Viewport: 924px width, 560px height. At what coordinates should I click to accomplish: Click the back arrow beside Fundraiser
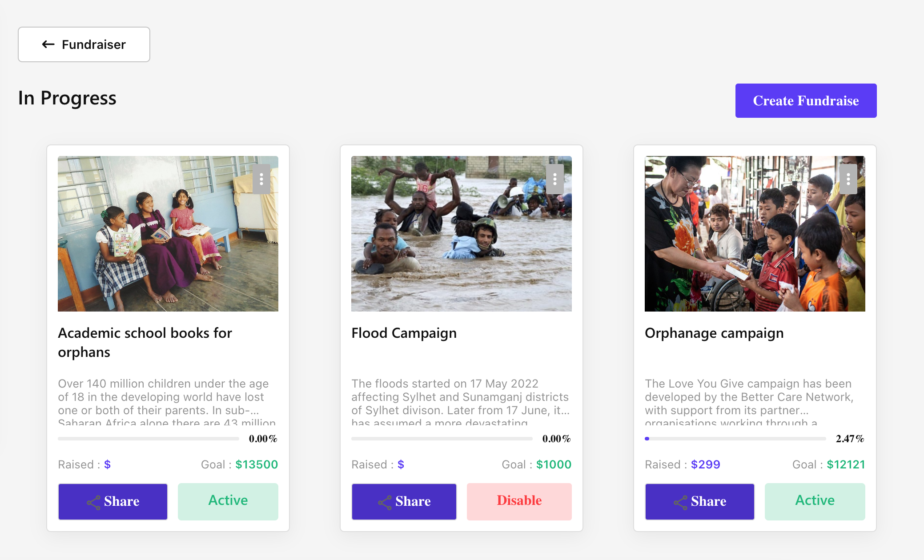coord(48,44)
